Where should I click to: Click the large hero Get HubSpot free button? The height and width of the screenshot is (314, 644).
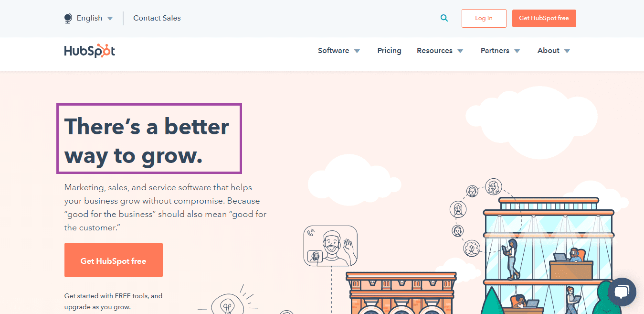113,260
